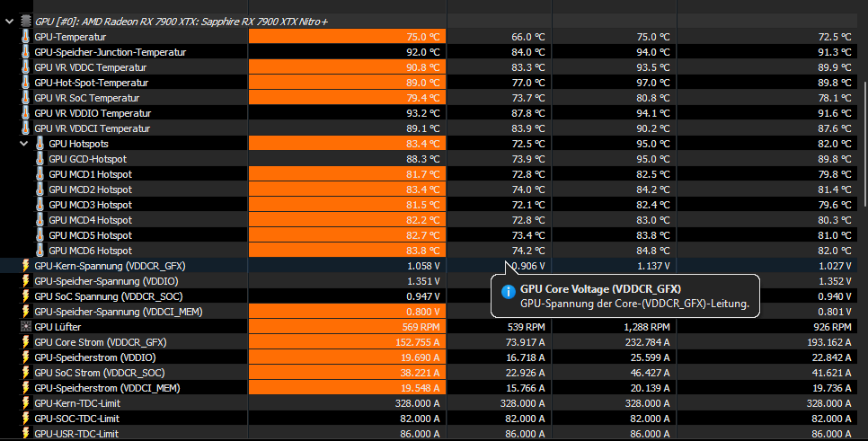Click the 73.917 A minimum core current value
Viewport: 868px width, 441px height.
526,342
